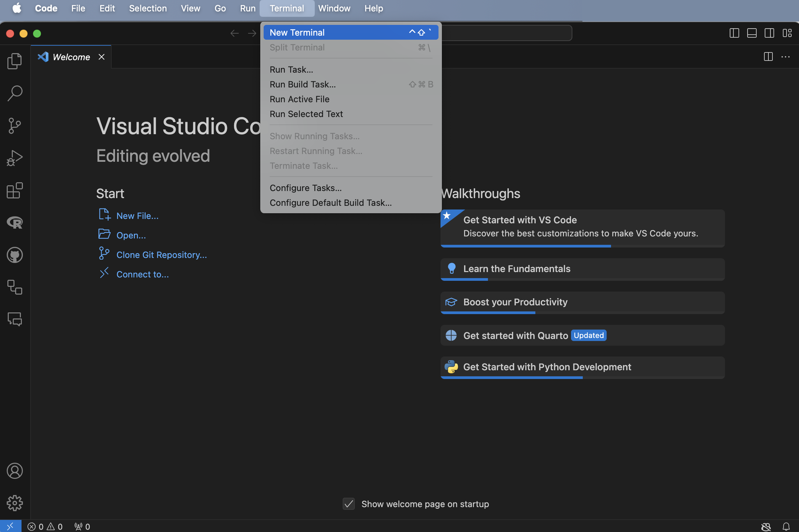Click the Clone Git Repository... link
799x532 pixels.
161,255
